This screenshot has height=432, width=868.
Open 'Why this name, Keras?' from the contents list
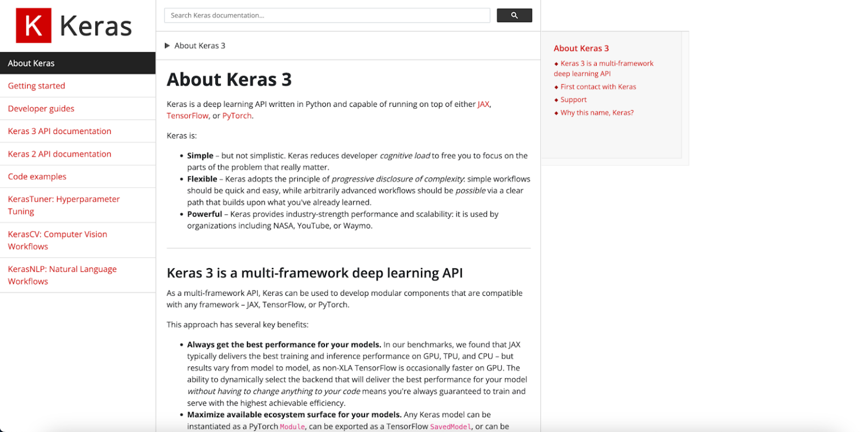coord(597,112)
